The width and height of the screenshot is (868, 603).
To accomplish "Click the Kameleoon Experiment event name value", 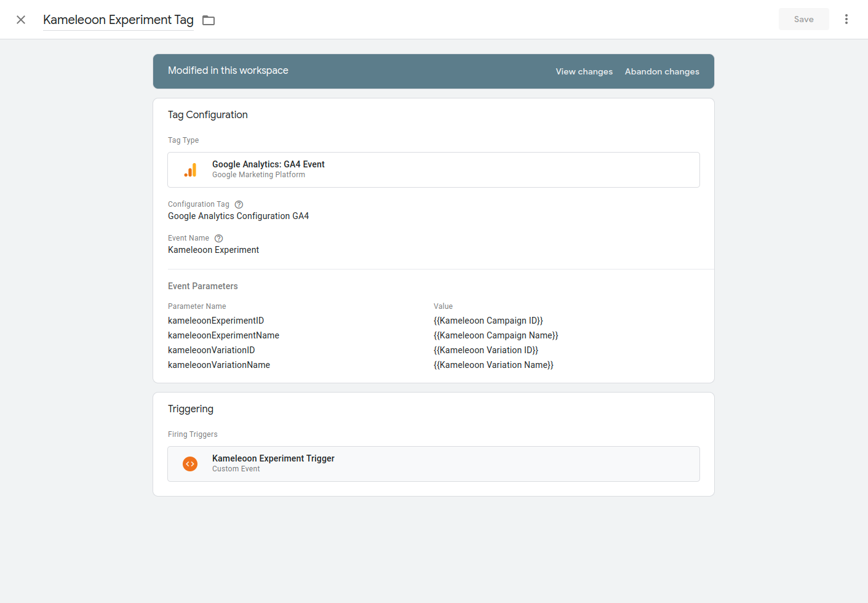I will click(x=213, y=250).
